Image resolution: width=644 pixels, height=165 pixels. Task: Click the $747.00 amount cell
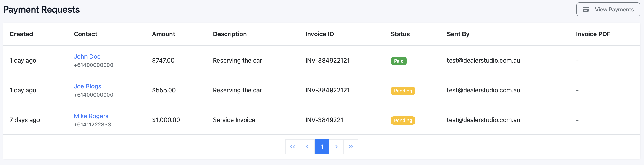click(163, 61)
